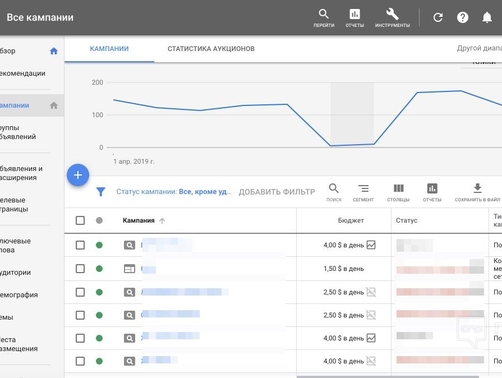Tick checkbox of last 4,00 $ campaign row
Image resolution: width=502 pixels, height=378 pixels.
coord(80,361)
